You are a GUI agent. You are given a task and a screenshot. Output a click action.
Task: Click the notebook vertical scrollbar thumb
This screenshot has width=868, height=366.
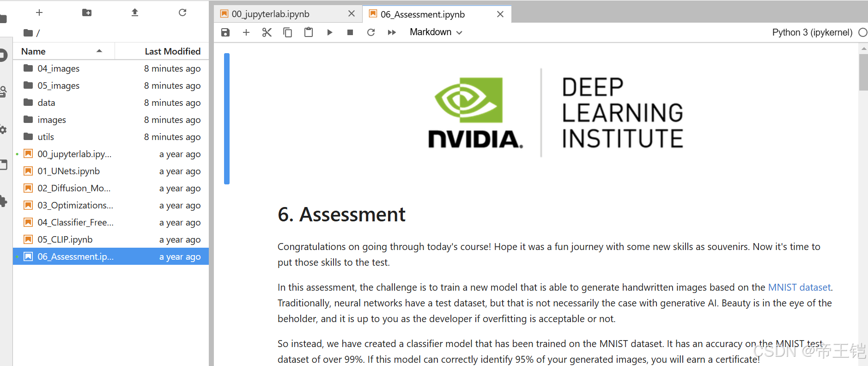863,72
